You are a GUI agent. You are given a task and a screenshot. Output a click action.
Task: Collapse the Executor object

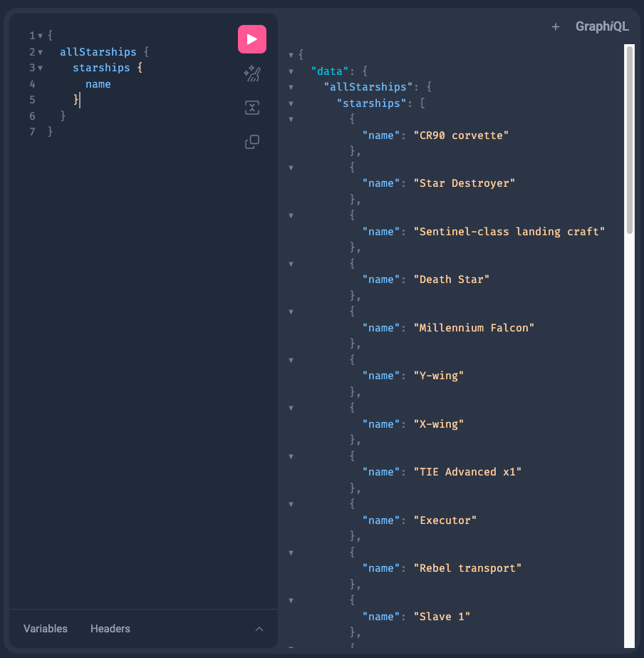291,505
